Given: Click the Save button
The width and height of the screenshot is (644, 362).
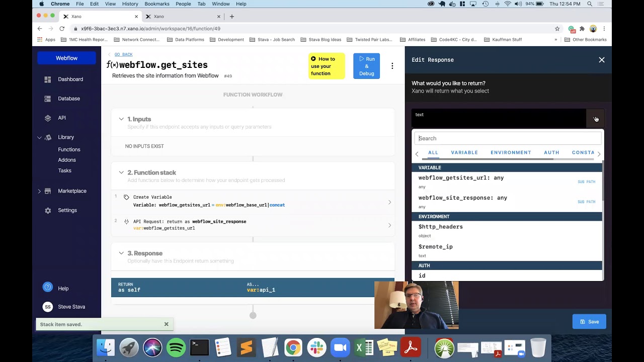Looking at the screenshot, I should pos(589,322).
